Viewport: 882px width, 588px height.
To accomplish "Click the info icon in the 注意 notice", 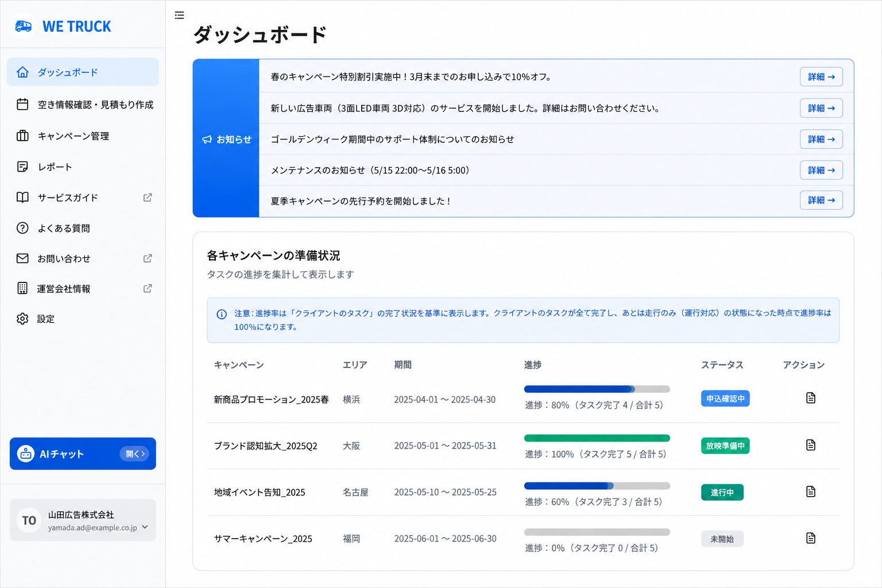I will (x=222, y=314).
